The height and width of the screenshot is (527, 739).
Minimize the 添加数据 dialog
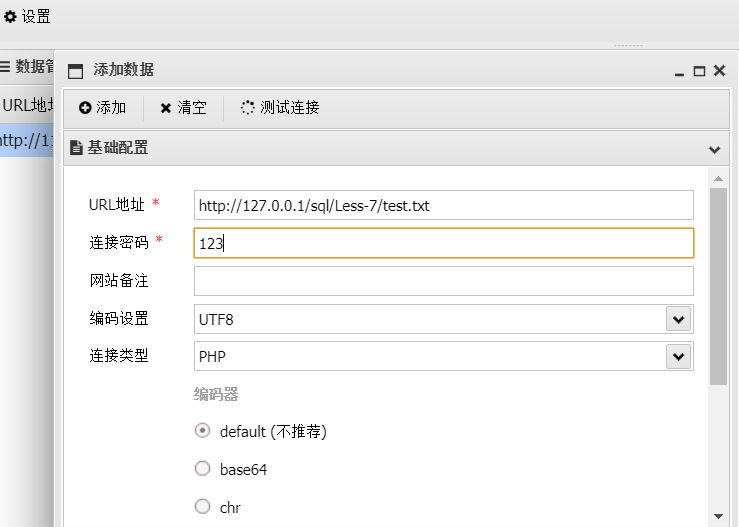tap(679, 72)
